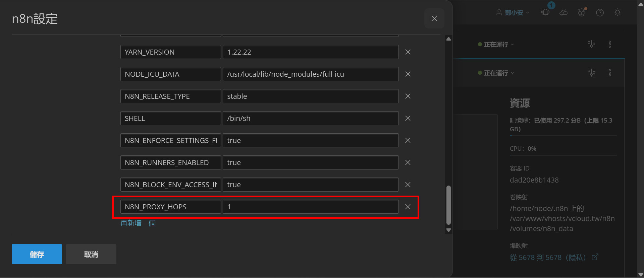The image size is (644, 278).
Task: Edit the N8N_ENFORCE_SETTINGS value field
Action: click(311, 140)
